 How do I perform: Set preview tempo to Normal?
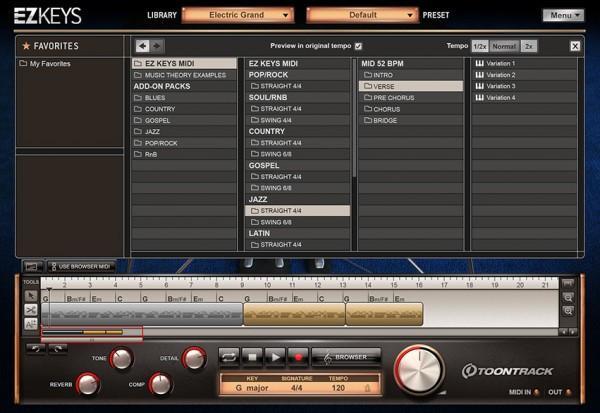tap(504, 46)
